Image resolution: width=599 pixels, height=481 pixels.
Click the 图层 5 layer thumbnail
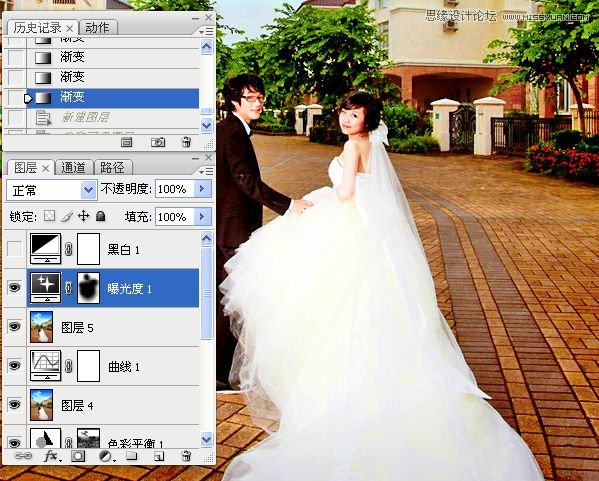[41, 327]
